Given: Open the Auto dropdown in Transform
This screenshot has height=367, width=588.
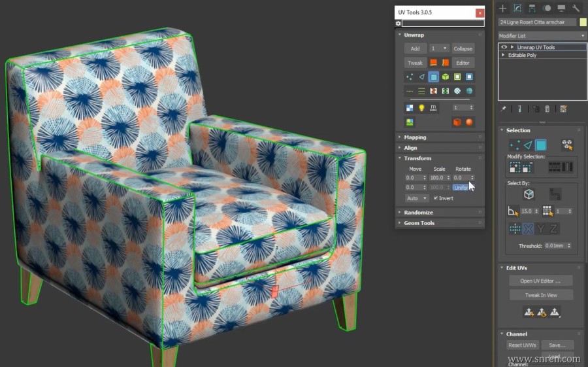Looking at the screenshot, I should tap(416, 198).
